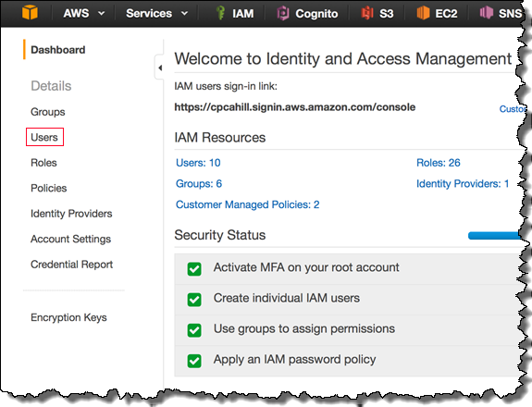Click the Cognito purple icon

(283, 13)
